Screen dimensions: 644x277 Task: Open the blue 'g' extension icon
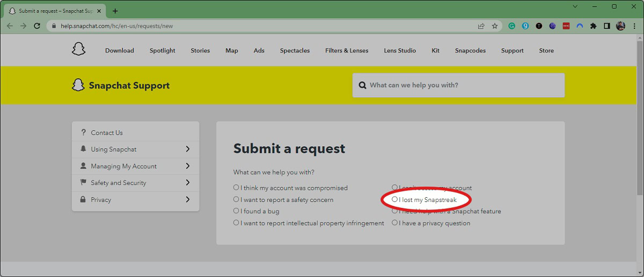525,26
